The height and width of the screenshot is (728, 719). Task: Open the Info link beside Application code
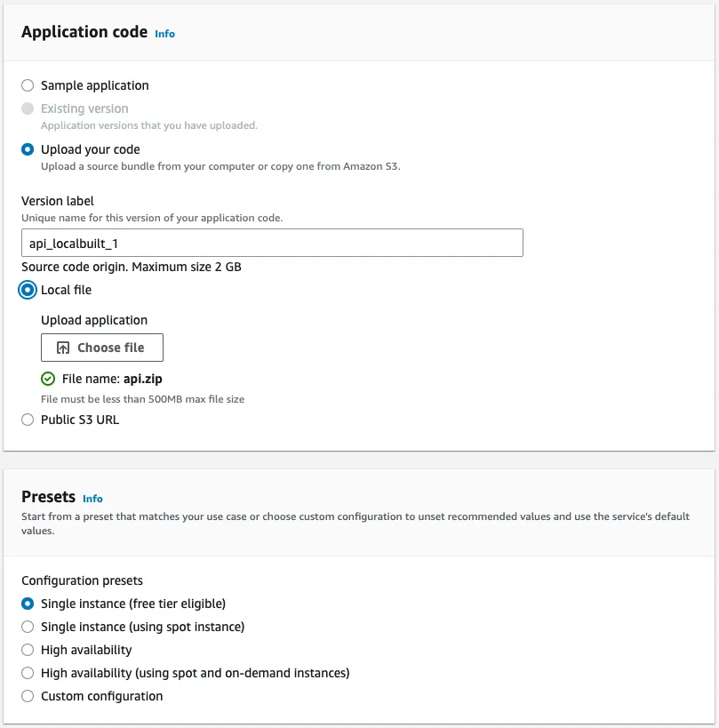pyautogui.click(x=165, y=34)
